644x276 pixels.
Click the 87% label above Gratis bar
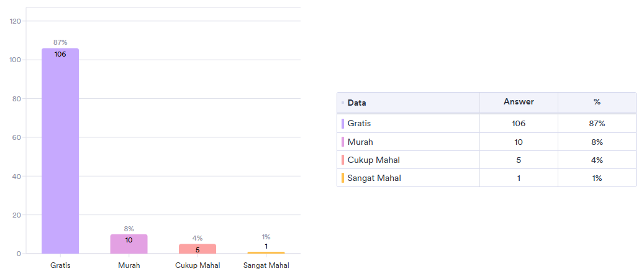(x=60, y=42)
